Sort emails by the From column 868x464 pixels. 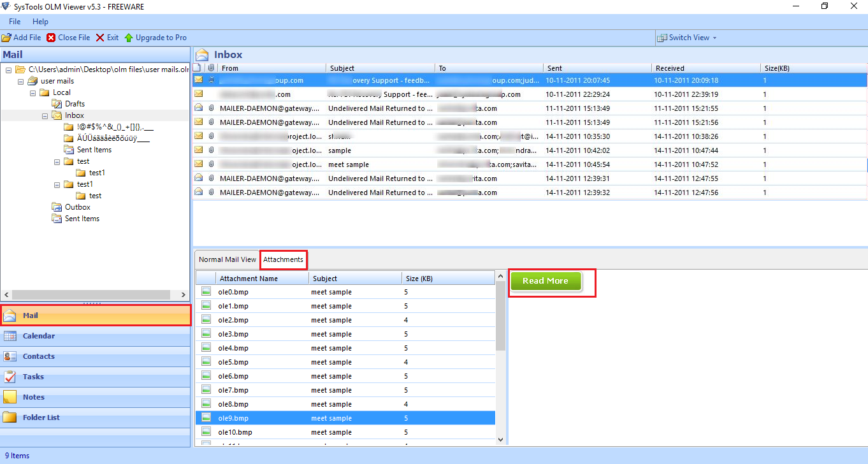271,68
